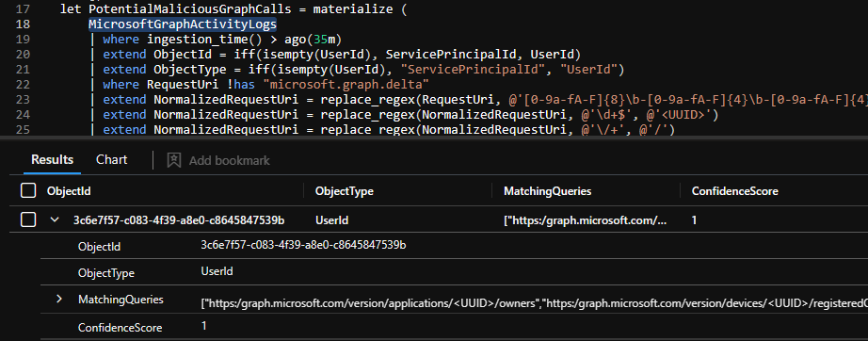Click the bookmark star icon
Viewport: 868px width, 341px height.
point(174,160)
